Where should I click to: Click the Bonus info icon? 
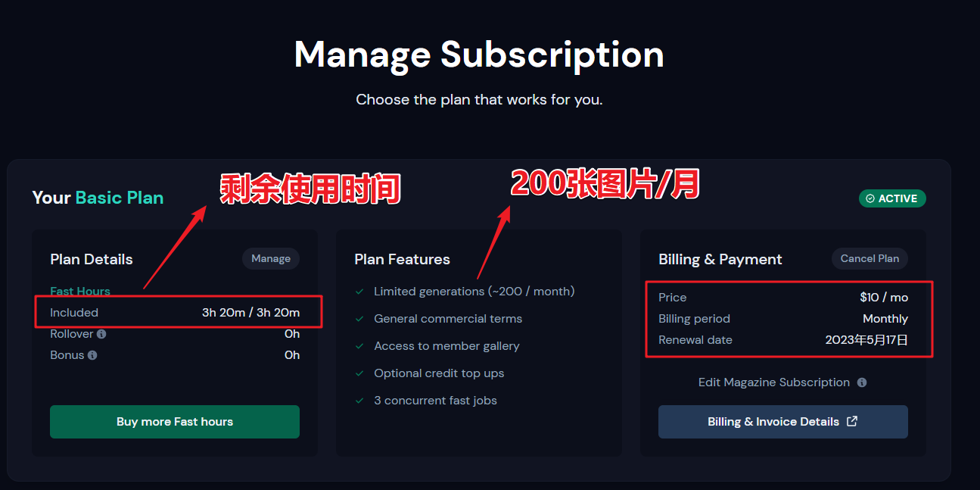pos(92,355)
